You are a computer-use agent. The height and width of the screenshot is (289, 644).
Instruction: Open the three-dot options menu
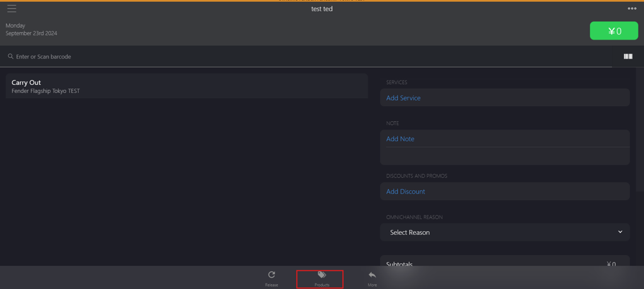[631, 9]
